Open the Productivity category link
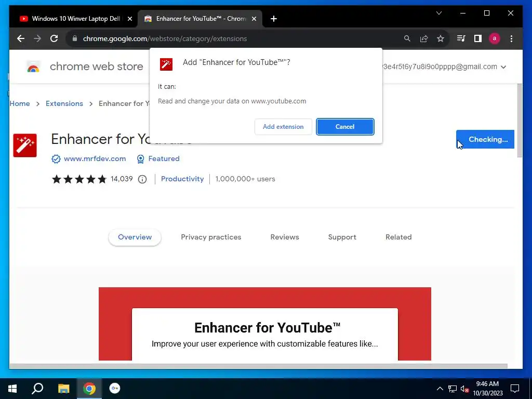 [x=182, y=179]
